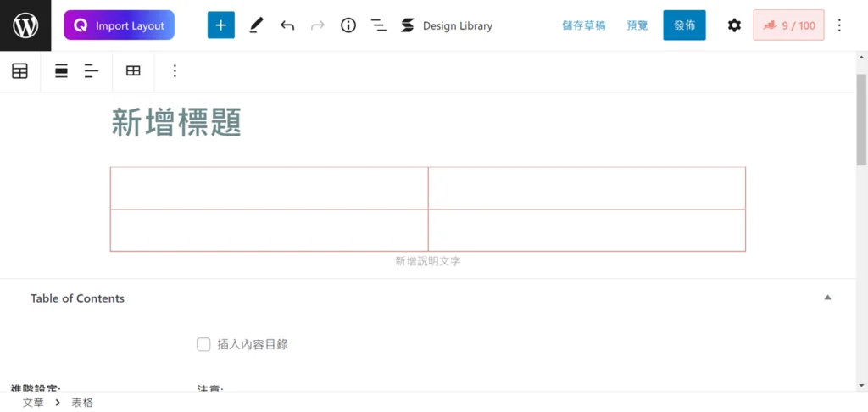Click 儲存草稿 to save draft
The width and height of the screenshot is (868, 412).
pos(583,25)
